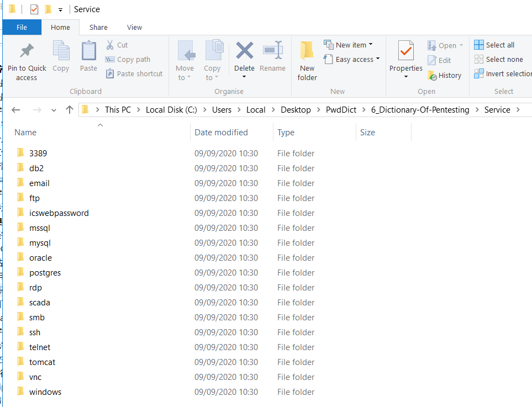This screenshot has width=532, height=407.
Task: Open Properties via the checkmark icon
Action: click(405, 51)
